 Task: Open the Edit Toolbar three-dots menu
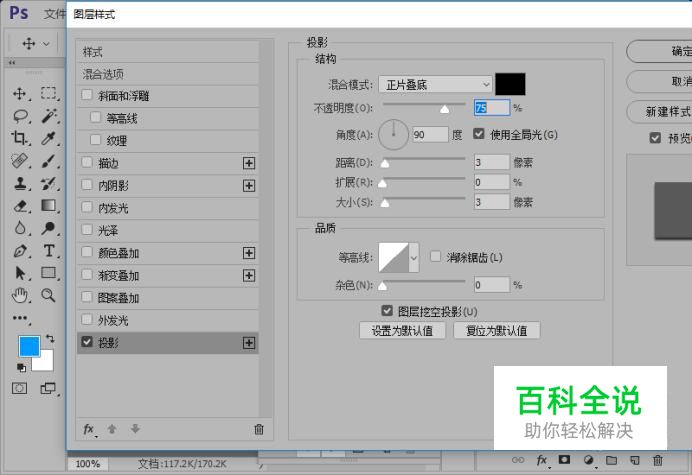point(20,318)
